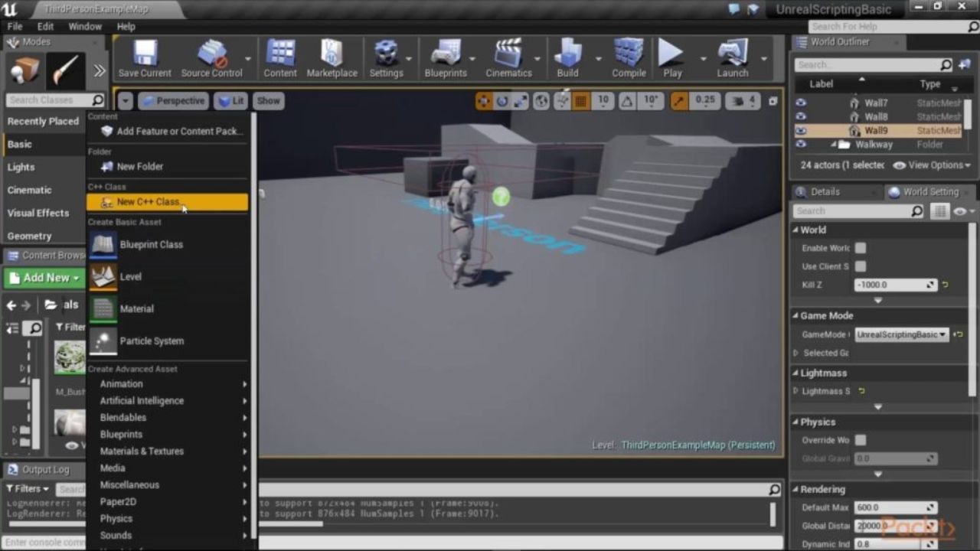980x551 pixels.
Task: Expand the Selected GameMode section
Action: [x=795, y=353]
